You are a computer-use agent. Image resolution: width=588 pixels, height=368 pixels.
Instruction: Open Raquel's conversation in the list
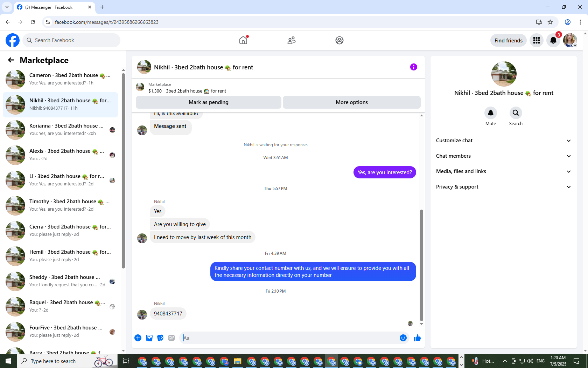(60, 306)
